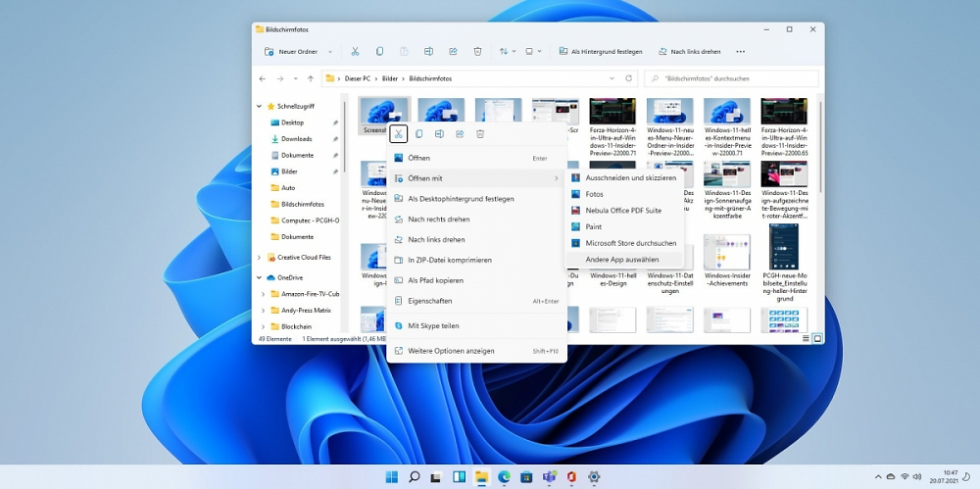980x489 pixels.
Task: Click the Rename icon in Explorer toolbar
Action: coord(429,51)
